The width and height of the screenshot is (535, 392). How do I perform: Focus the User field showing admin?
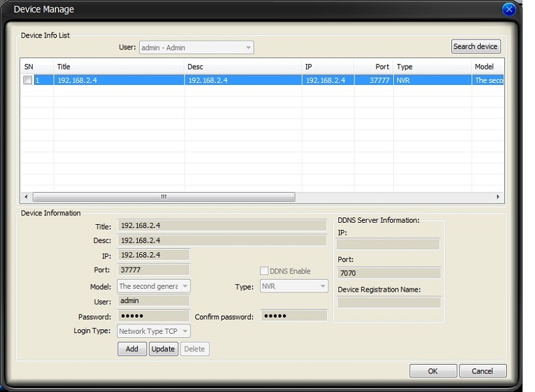coord(154,300)
